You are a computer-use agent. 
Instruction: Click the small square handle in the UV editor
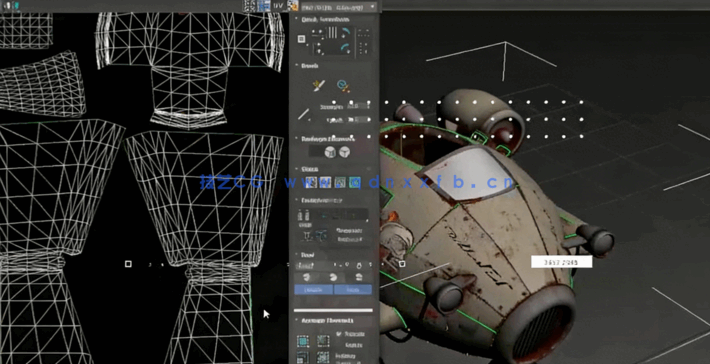128,263
